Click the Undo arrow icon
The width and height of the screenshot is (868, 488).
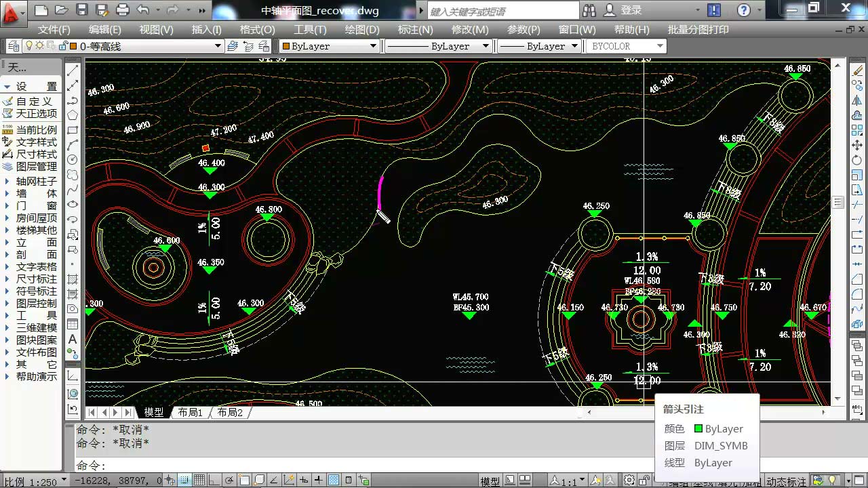click(x=142, y=9)
